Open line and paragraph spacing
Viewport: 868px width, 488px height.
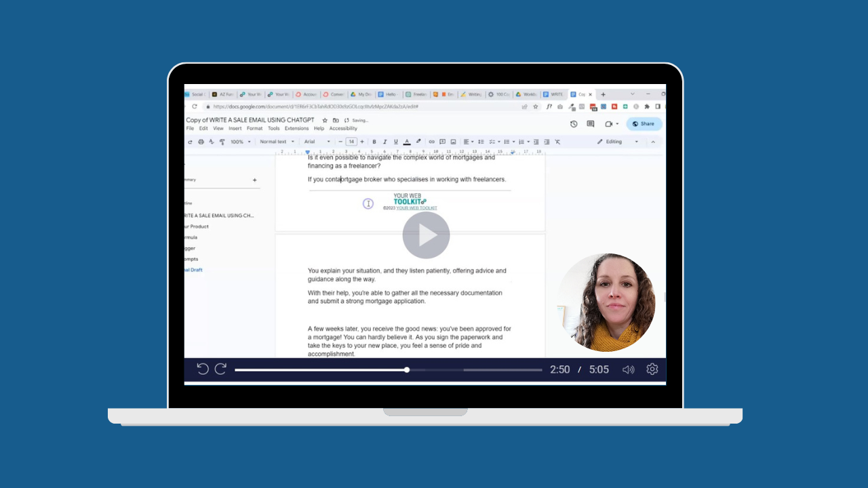(x=481, y=142)
